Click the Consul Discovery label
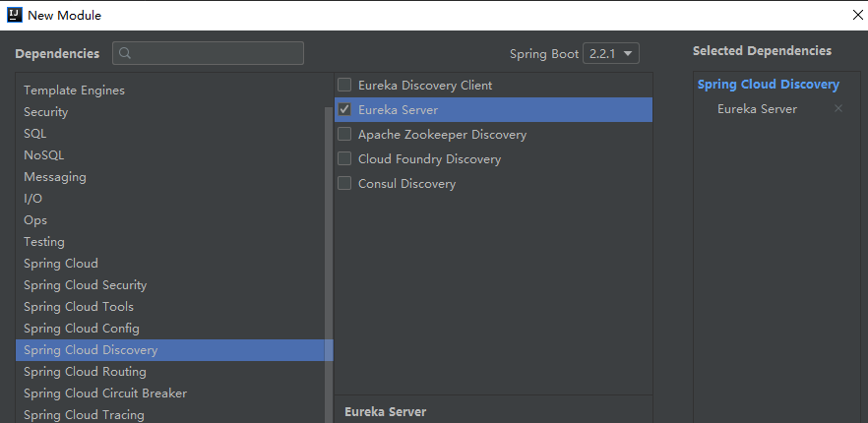 click(406, 184)
